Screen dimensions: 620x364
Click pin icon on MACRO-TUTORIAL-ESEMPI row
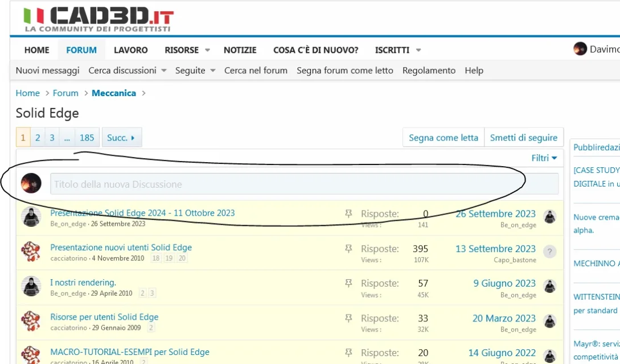point(348,352)
